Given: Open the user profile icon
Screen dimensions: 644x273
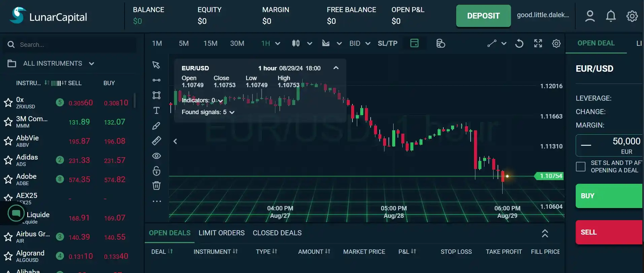Looking at the screenshot, I should point(590,16).
